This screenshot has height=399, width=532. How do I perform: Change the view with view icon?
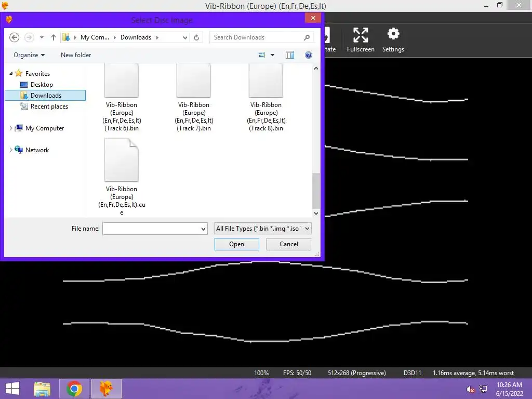(x=261, y=55)
